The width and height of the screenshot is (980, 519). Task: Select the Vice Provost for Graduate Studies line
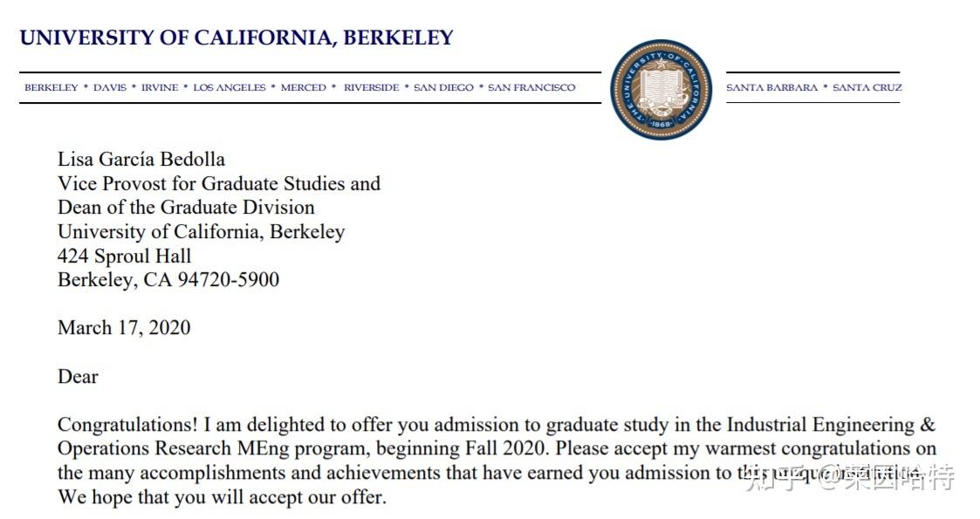pyautogui.click(x=219, y=184)
